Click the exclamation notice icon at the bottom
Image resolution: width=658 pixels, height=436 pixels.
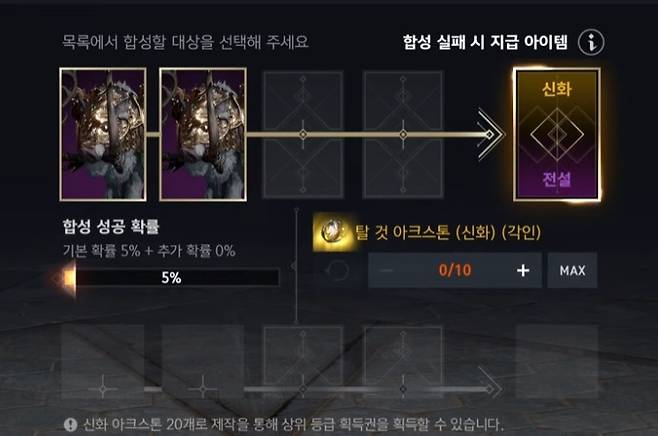pos(70,425)
